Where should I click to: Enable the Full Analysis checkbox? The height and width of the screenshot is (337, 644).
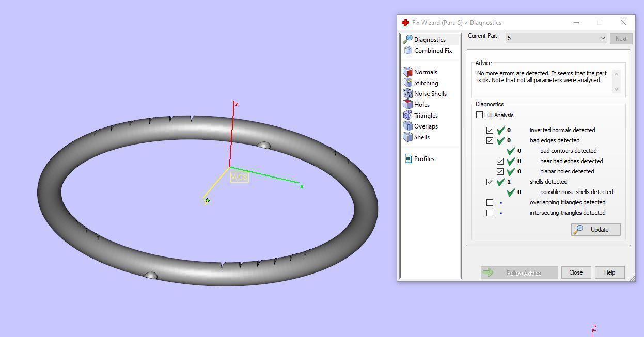pos(479,115)
